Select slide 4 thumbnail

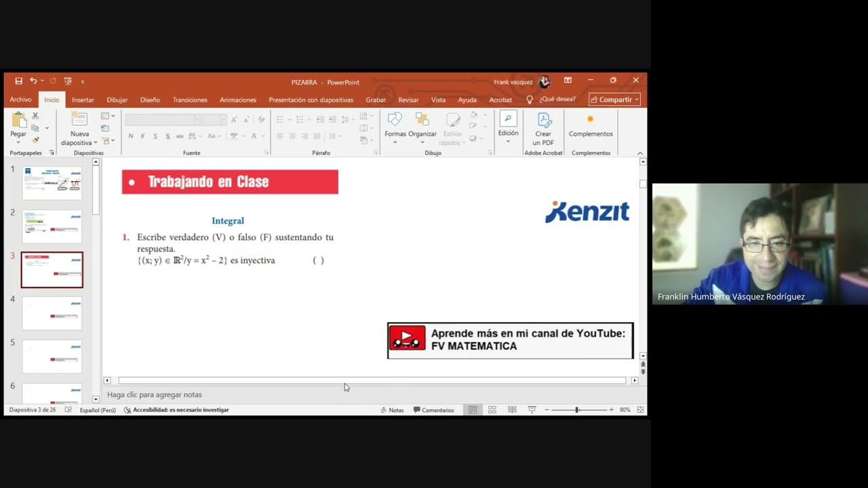coord(52,313)
